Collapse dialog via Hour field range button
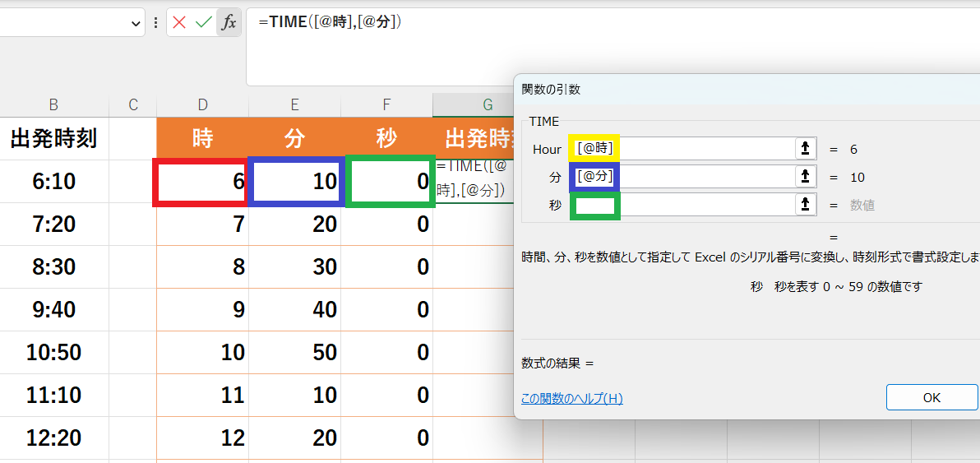The width and height of the screenshot is (980, 463). tap(806, 149)
